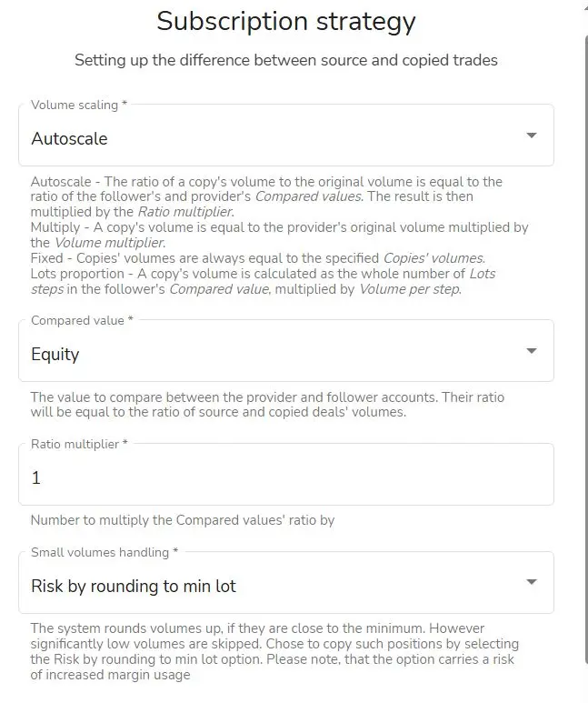
Task: Open Small volumes handling dropdown arrow
Action: pyautogui.click(x=532, y=583)
